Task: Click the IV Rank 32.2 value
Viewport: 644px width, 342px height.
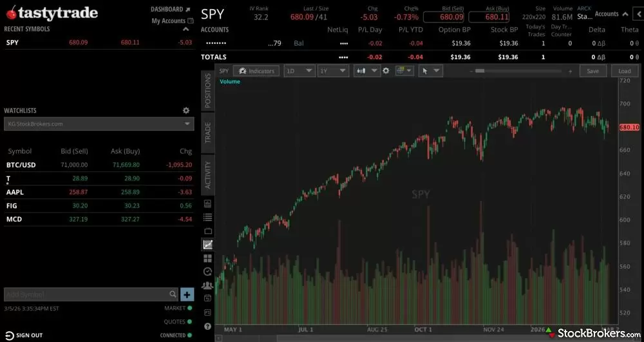Action: pyautogui.click(x=261, y=17)
